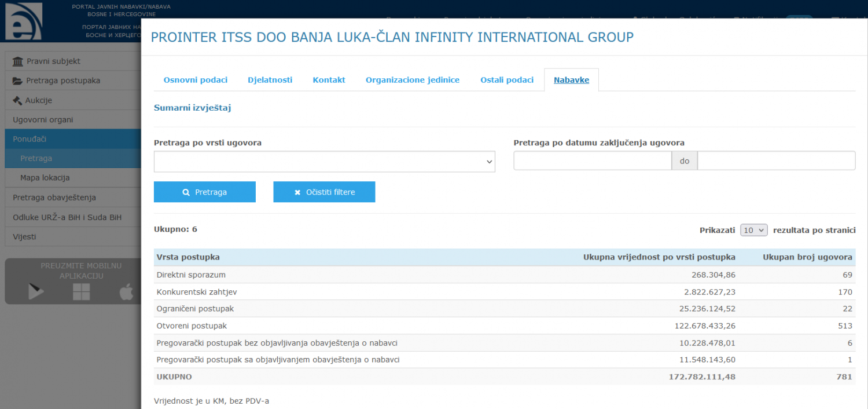Open Pretraga obavještenja sidebar item
The height and width of the screenshot is (409, 868).
(73, 198)
